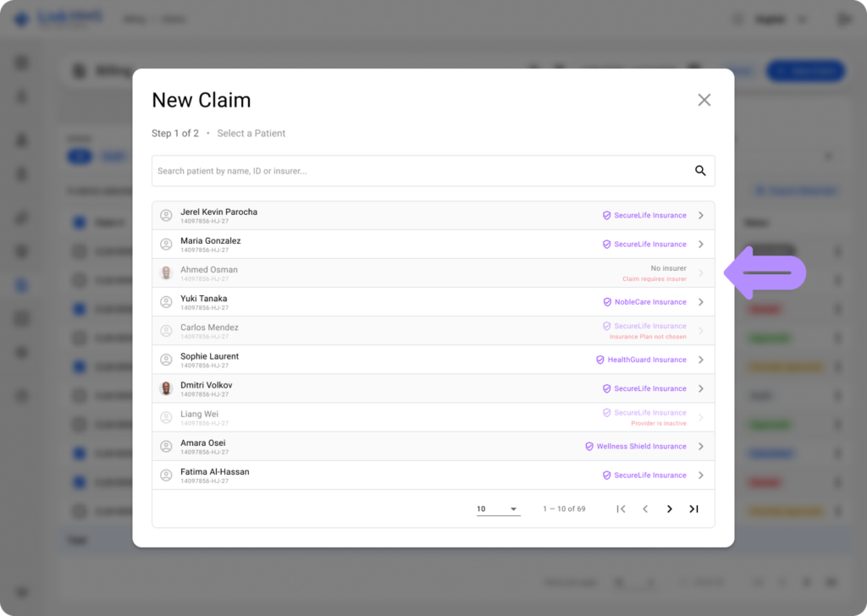Open Dmitri Volkov row chevron

(700, 388)
